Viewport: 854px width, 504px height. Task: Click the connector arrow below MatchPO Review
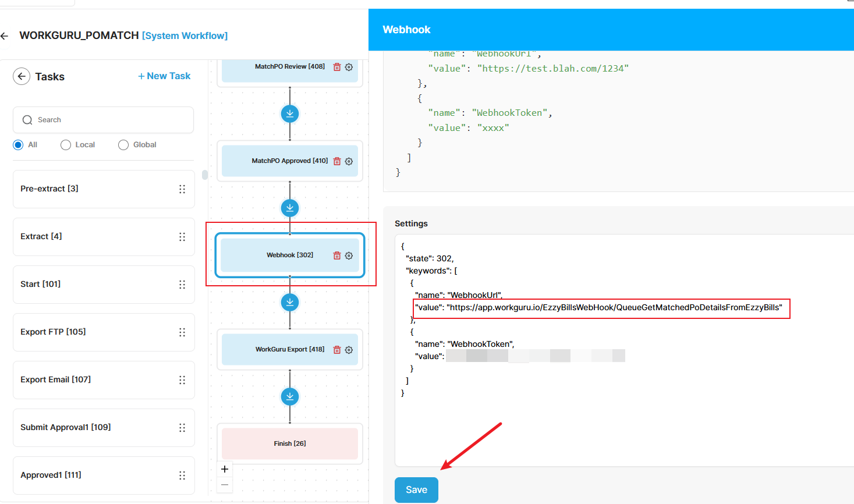click(x=290, y=113)
